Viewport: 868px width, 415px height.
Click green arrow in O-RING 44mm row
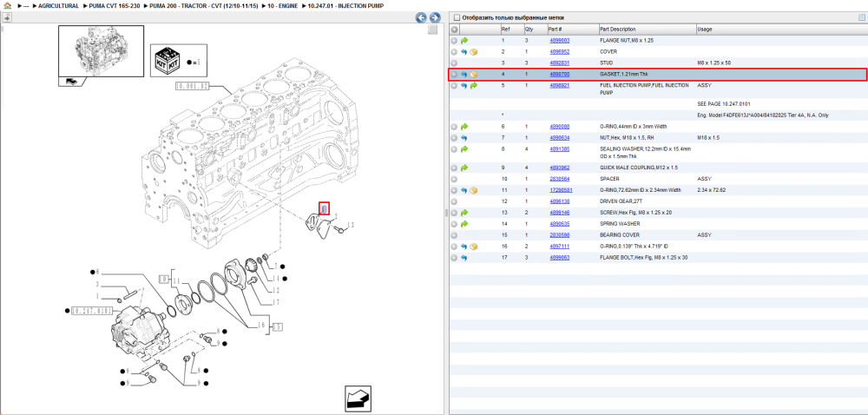[x=464, y=127]
